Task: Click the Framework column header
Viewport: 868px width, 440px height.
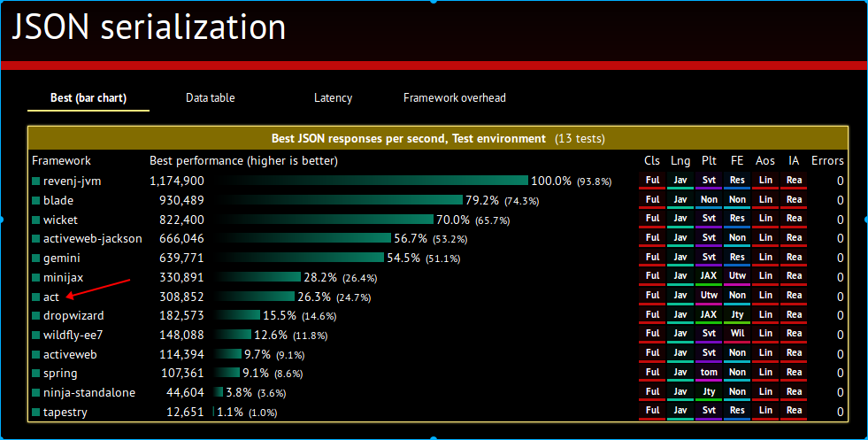Action: coord(61,161)
